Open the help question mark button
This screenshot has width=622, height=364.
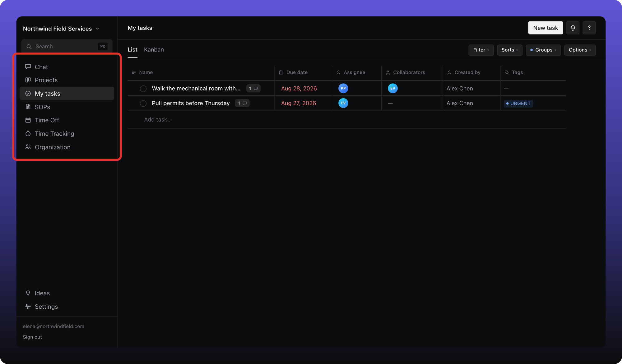(x=589, y=28)
